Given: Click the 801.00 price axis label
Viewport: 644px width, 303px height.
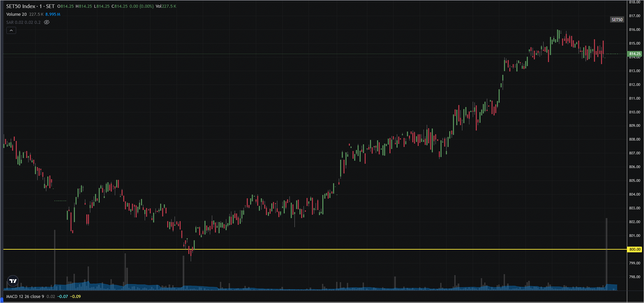Looking at the screenshot, I should (635, 236).
